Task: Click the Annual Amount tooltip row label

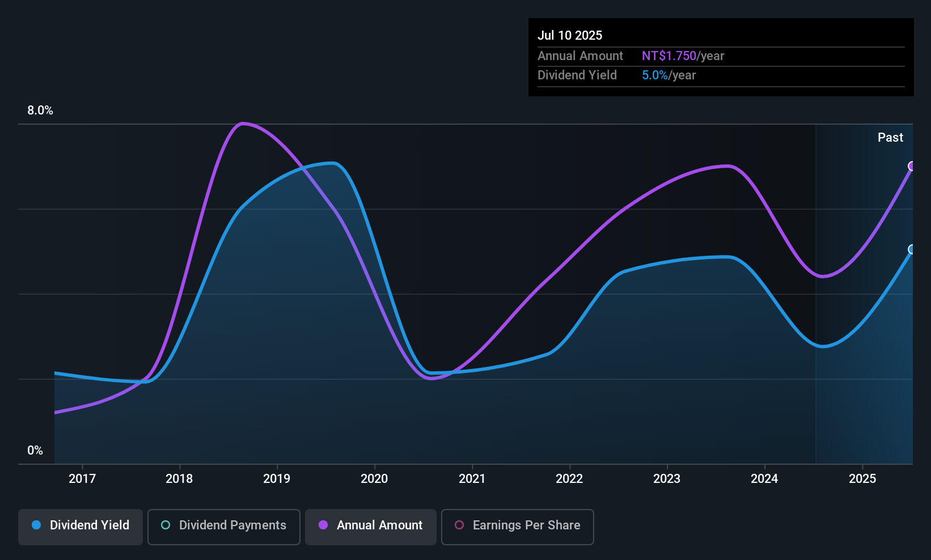Action: tap(580, 56)
